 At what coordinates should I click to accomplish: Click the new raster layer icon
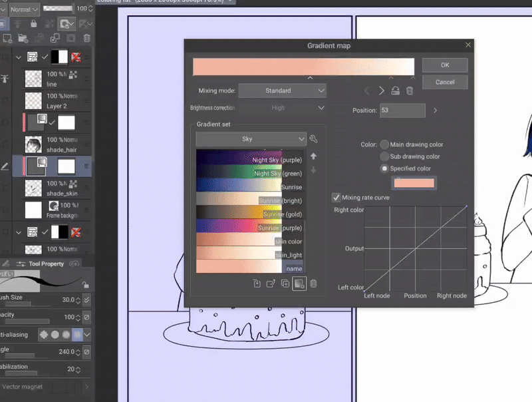tap(7, 39)
